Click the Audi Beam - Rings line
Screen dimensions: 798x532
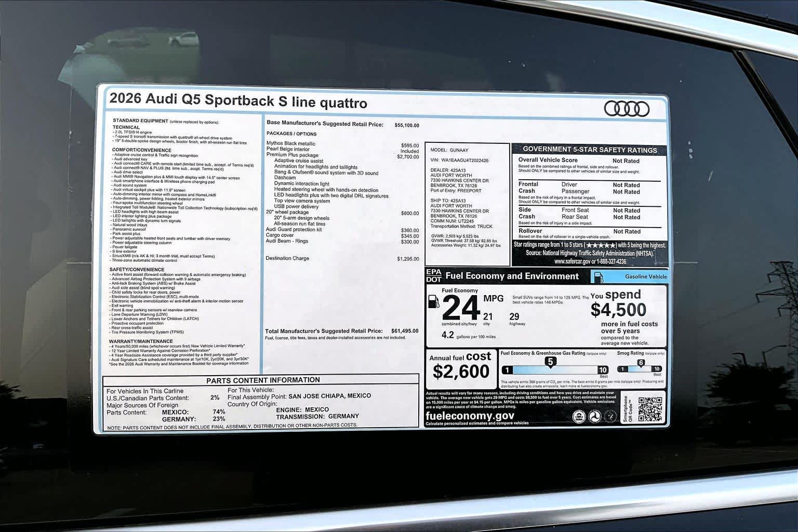tap(287, 241)
